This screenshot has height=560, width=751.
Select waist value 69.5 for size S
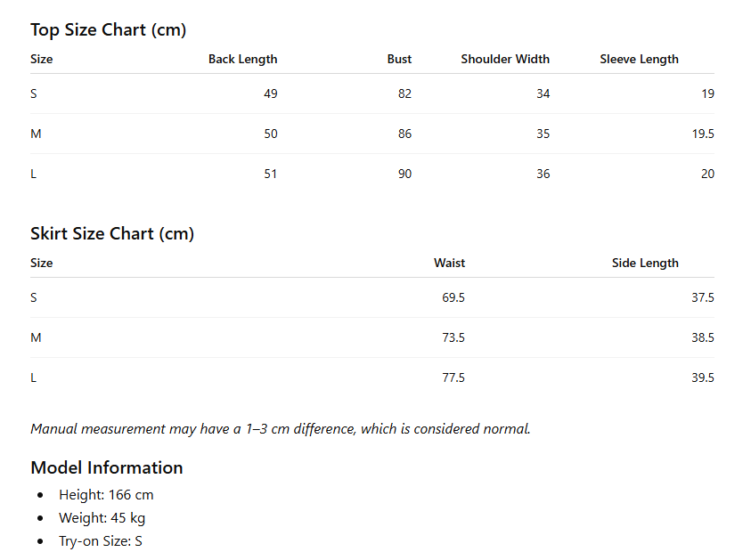point(453,297)
